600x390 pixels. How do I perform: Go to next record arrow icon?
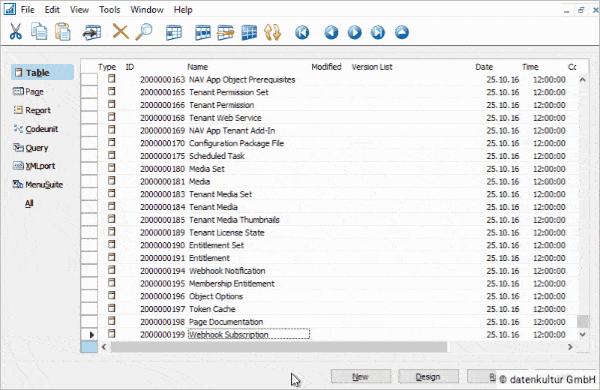point(354,33)
